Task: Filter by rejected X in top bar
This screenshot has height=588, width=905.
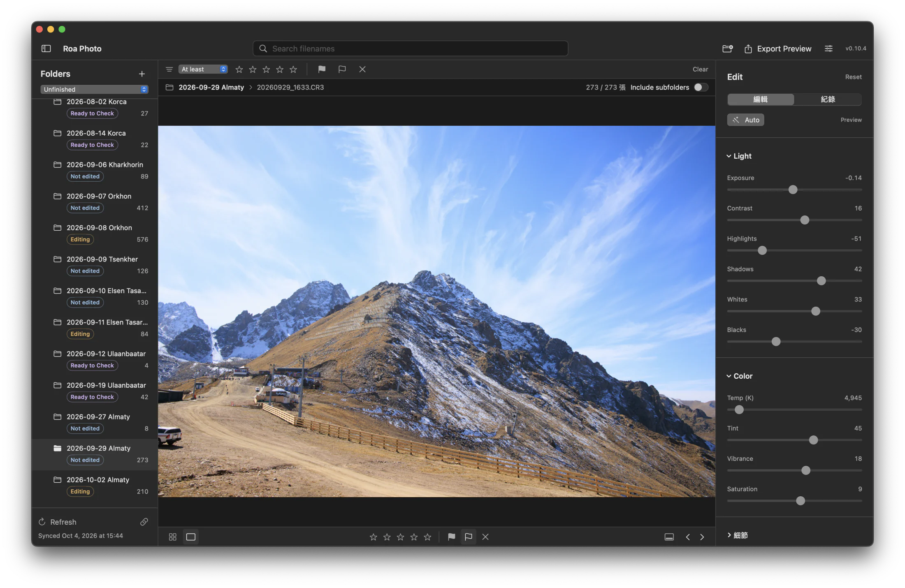Action: pyautogui.click(x=362, y=69)
